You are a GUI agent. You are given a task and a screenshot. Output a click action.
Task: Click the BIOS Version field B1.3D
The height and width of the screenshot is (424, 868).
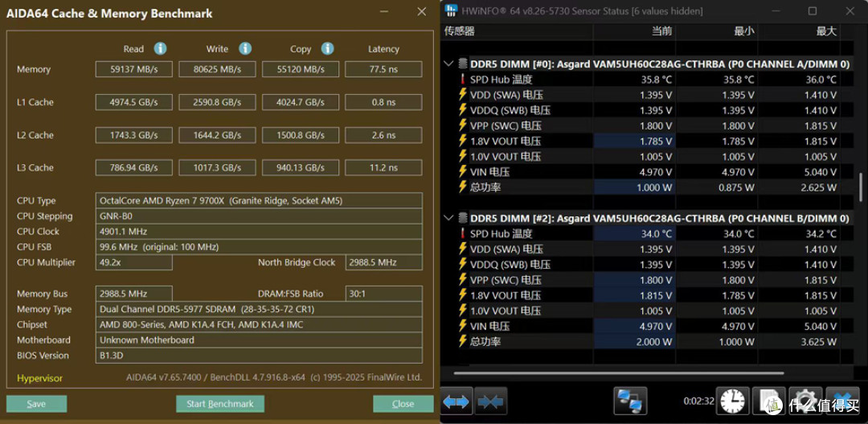tap(259, 356)
